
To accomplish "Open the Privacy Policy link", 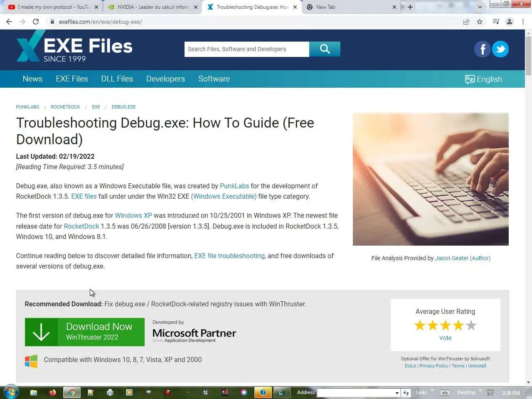I will pyautogui.click(x=434, y=366).
